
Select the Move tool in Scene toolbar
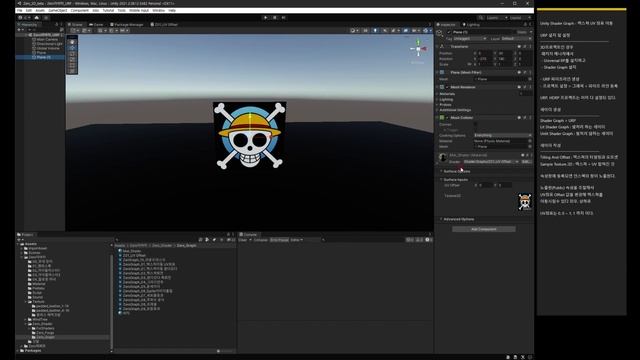(x=72, y=48)
